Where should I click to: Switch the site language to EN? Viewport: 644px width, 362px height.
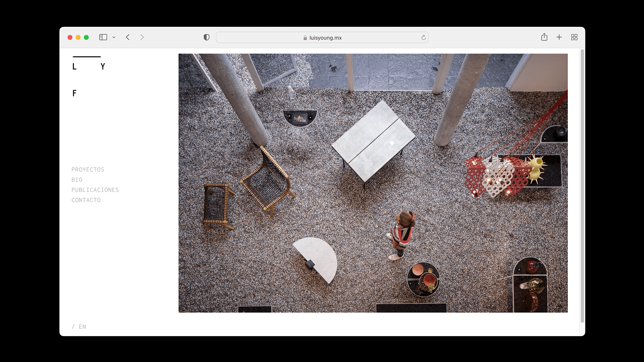point(82,327)
